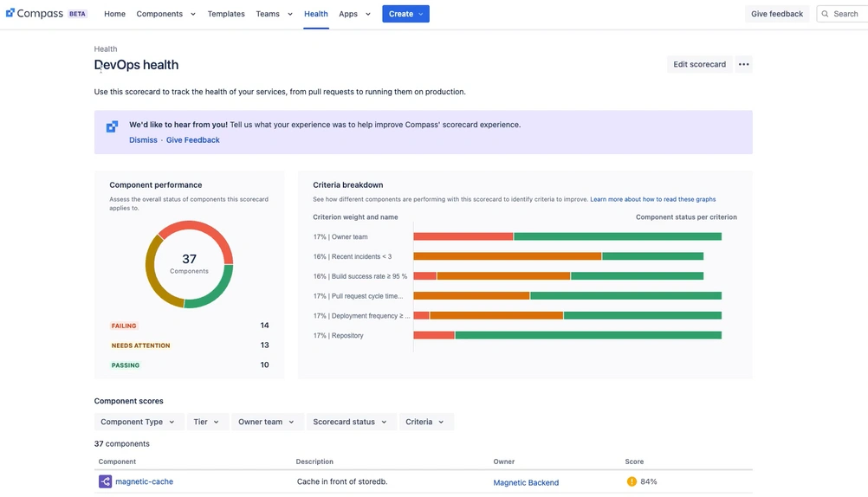The height and width of the screenshot is (497, 868).
Task: Click the green bar for Repository criterion
Action: click(x=587, y=335)
